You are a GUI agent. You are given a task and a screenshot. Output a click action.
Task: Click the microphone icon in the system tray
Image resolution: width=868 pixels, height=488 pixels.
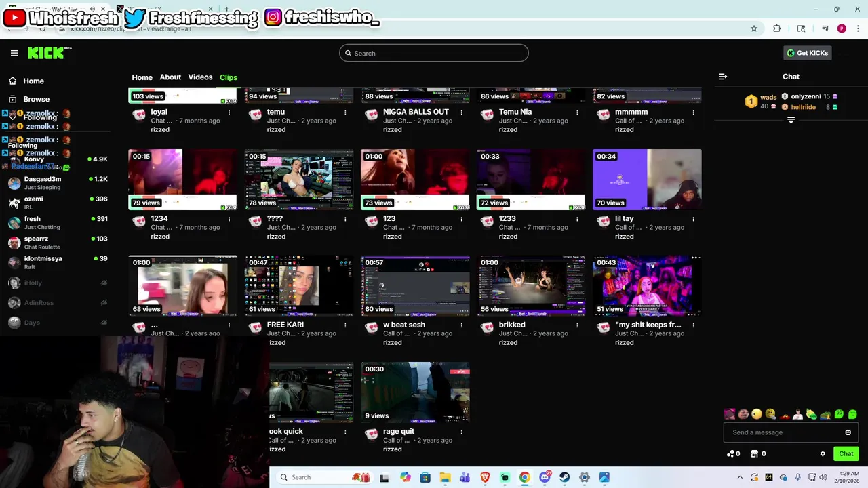click(797, 477)
